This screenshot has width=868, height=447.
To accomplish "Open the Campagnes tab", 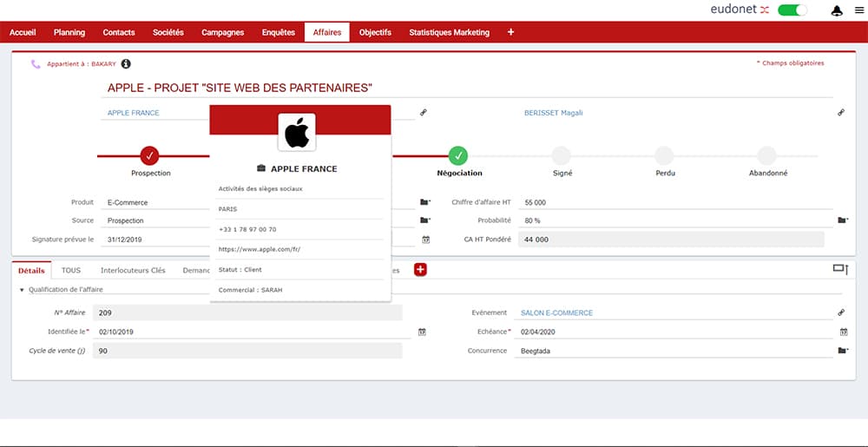I will [x=222, y=32].
